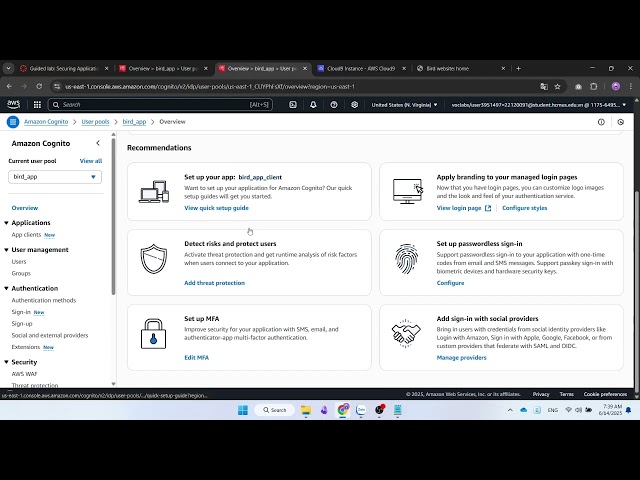
Task: Click Configure under passwordless sign-in
Action: (x=450, y=283)
